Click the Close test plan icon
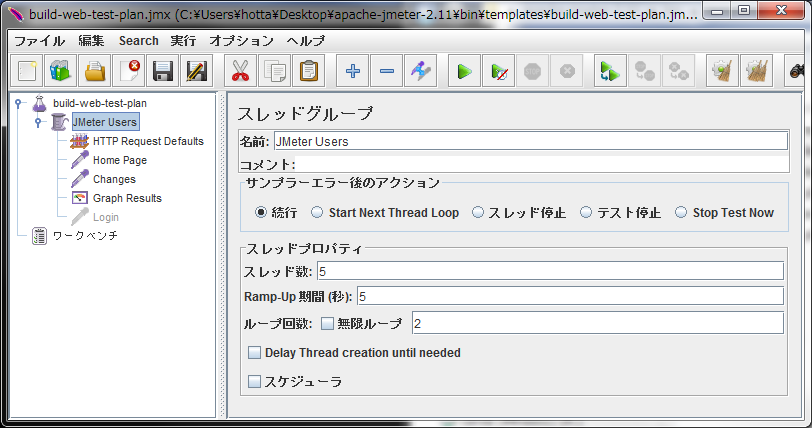This screenshot has width=812, height=428. pyautogui.click(x=129, y=71)
